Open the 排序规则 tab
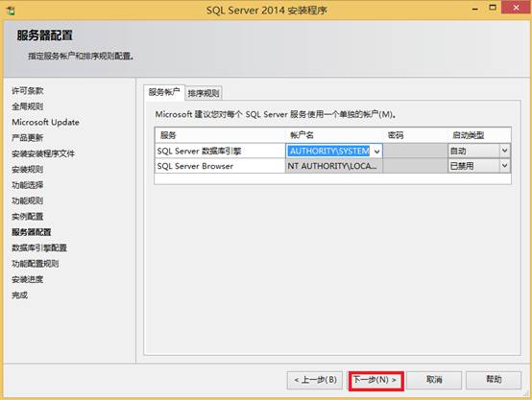 click(204, 93)
